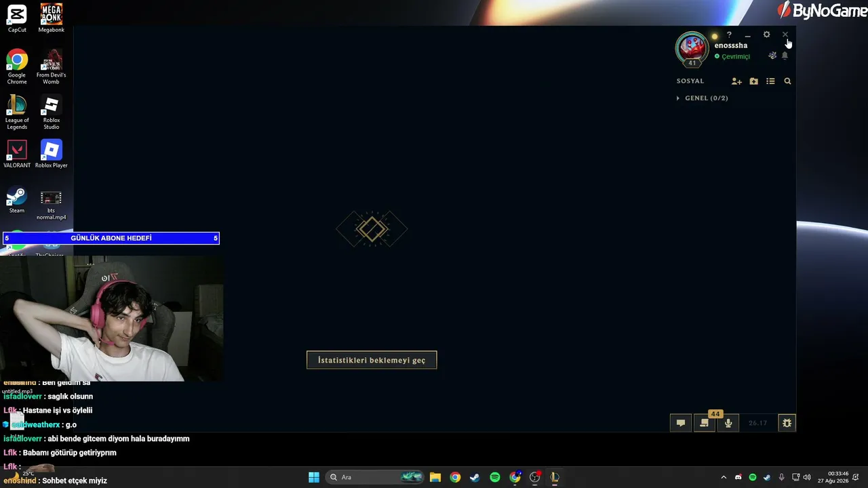The width and height of the screenshot is (868, 488).
Task: Open the friends list options icon
Action: [x=770, y=81]
